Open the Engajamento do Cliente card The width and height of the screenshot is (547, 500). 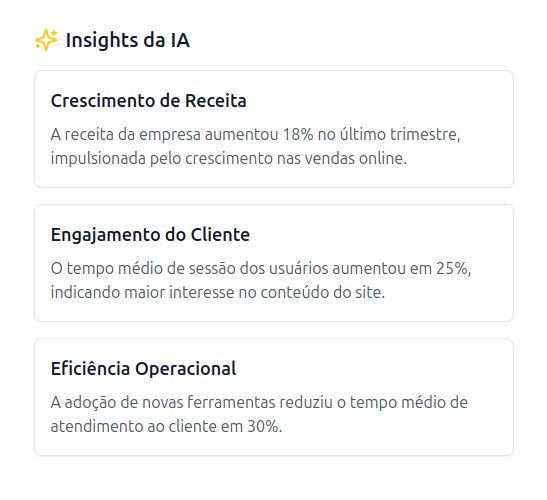point(274,263)
